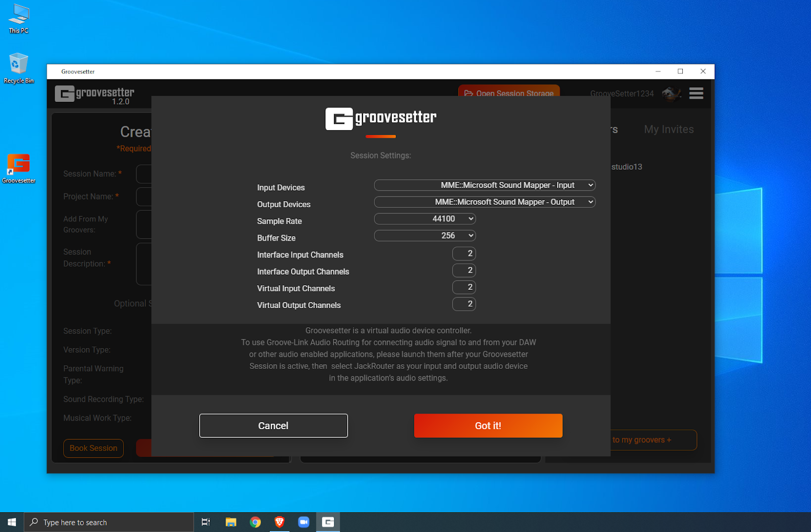Viewport: 811px width, 532px height.
Task: Open Task View in taskbar
Action: [x=206, y=522]
